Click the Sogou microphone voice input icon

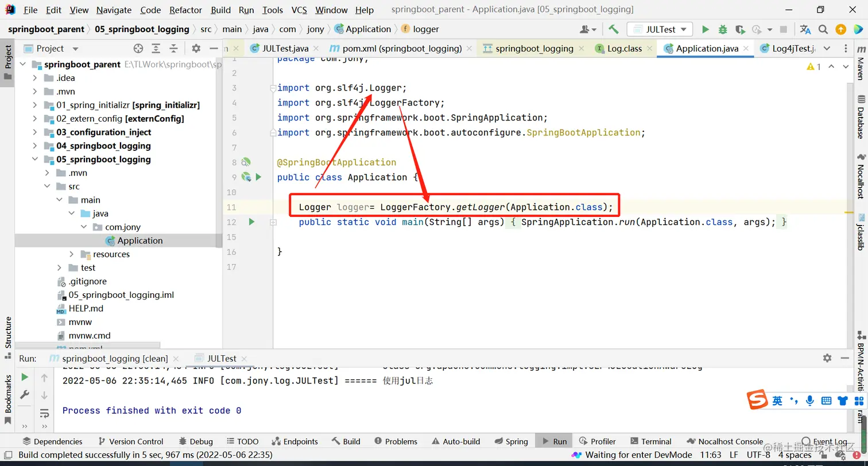click(x=810, y=401)
